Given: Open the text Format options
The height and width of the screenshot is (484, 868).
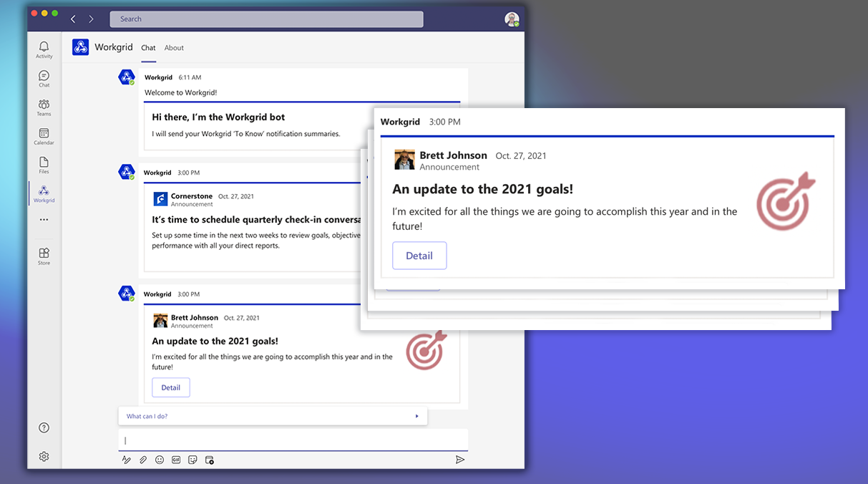Looking at the screenshot, I should (x=127, y=460).
